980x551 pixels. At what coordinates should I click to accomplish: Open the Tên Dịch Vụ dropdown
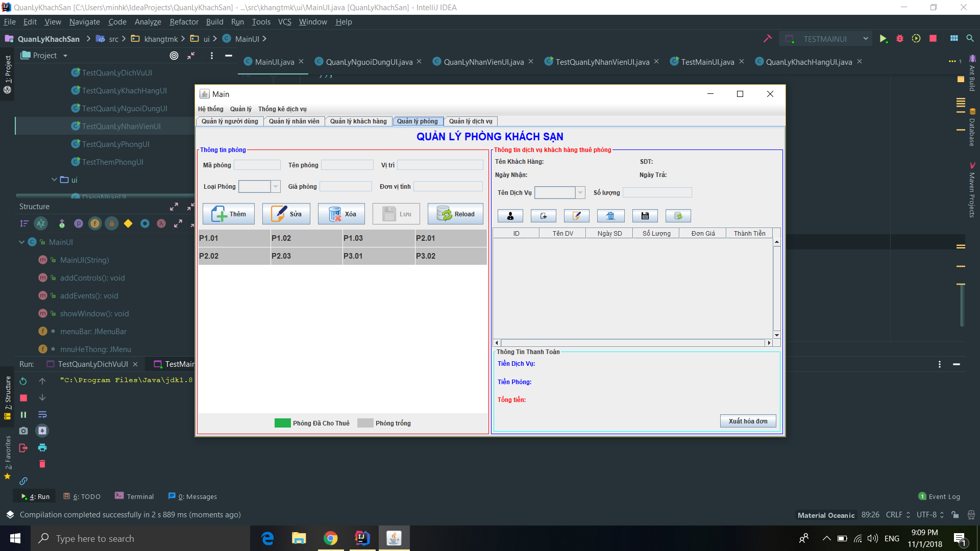pyautogui.click(x=580, y=192)
